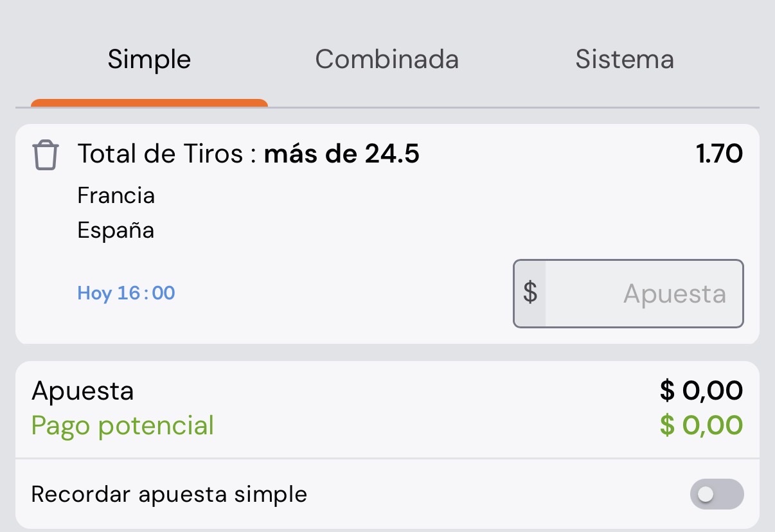Delete the Total de Tiros bet with trash icon
This screenshot has width=775, height=532.
[x=46, y=156]
